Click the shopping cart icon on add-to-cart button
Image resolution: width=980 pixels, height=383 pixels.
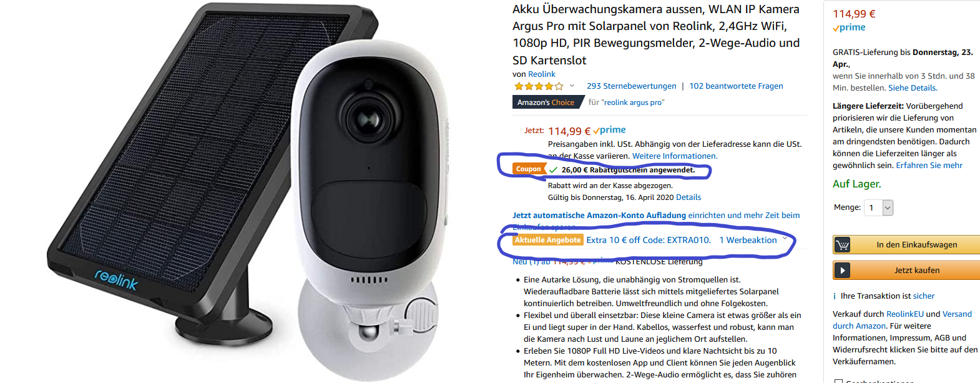[x=843, y=245]
